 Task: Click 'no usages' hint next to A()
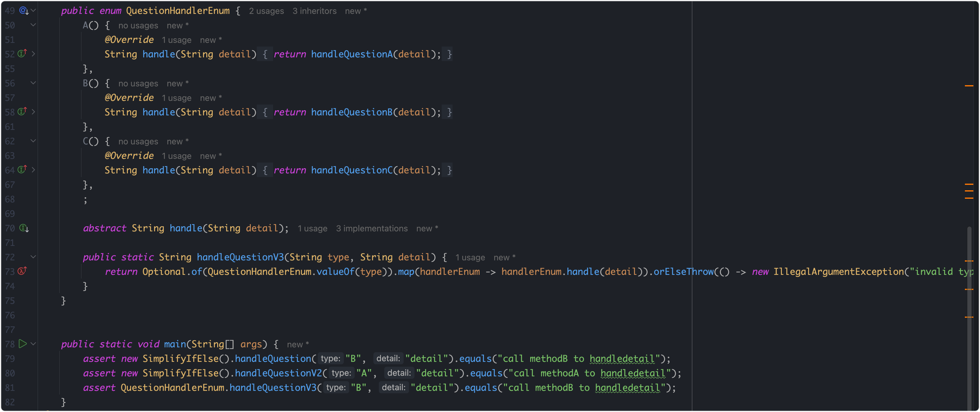point(138,25)
